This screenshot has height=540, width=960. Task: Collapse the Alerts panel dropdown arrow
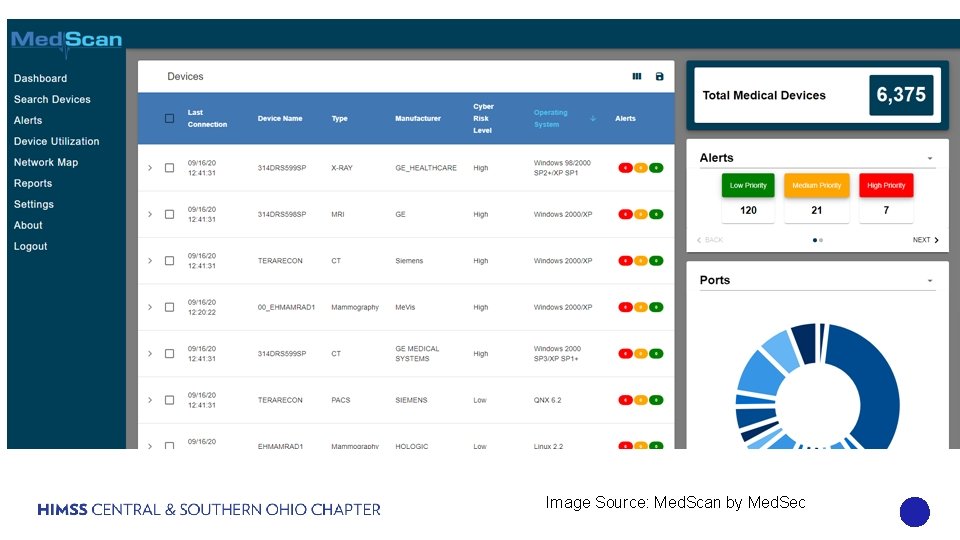coord(930,158)
